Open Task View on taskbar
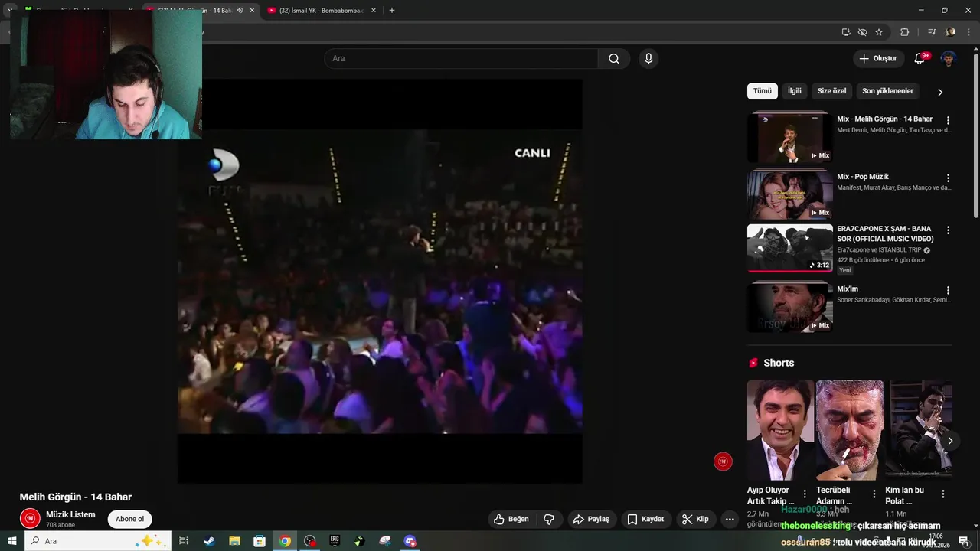Image resolution: width=980 pixels, height=551 pixels. click(184, 541)
